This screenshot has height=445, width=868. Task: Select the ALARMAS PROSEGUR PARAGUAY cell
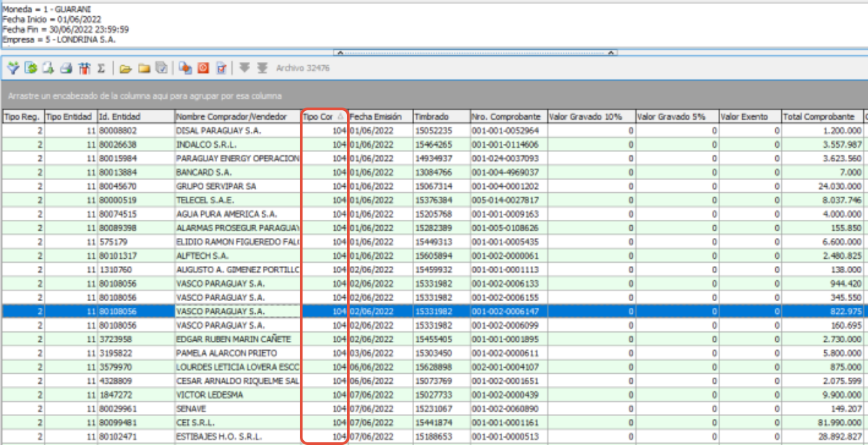pyautogui.click(x=237, y=228)
